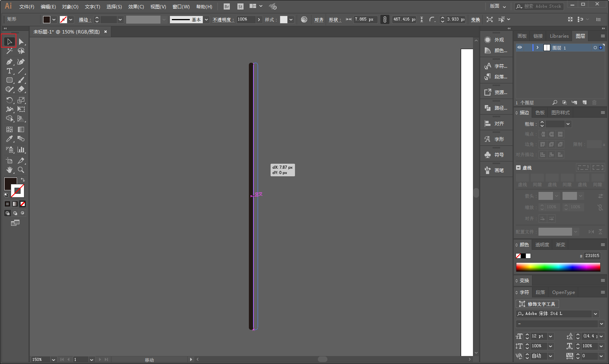The width and height of the screenshot is (609, 364).
Task: Choose the Eraser tool
Action: pyautogui.click(x=21, y=89)
